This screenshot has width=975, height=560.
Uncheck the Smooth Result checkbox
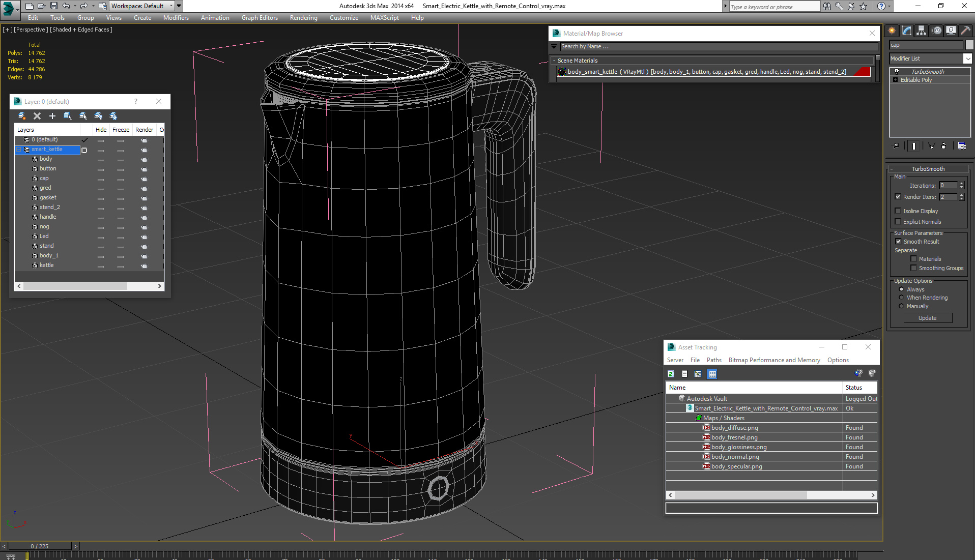898,242
